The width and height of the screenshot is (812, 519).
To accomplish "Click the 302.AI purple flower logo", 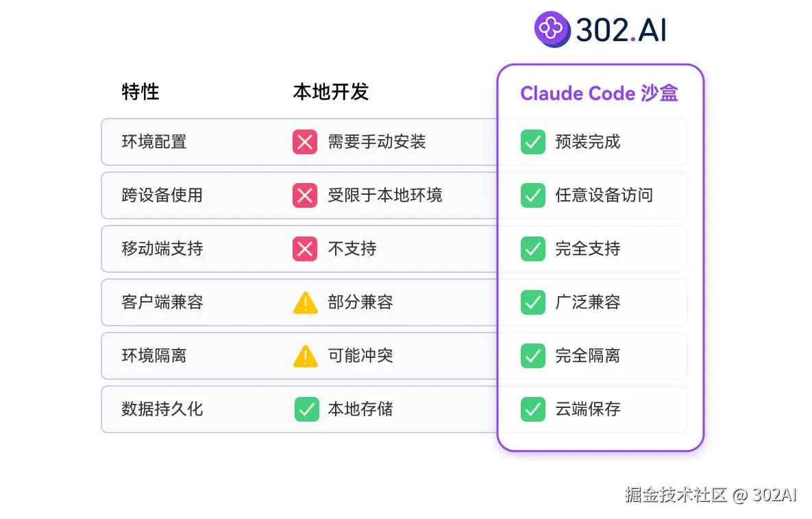I will pos(552,29).
